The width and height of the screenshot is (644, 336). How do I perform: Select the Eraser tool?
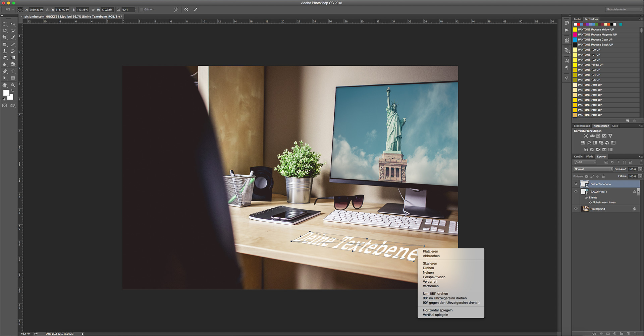pos(5,57)
